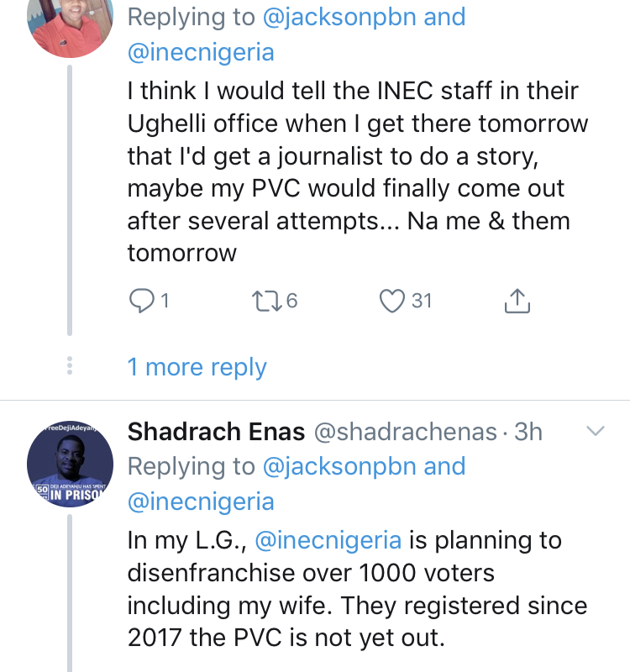Image resolution: width=630 pixels, height=672 pixels.
Task: Tap the retweet icon with count 6
Action: click(266, 301)
